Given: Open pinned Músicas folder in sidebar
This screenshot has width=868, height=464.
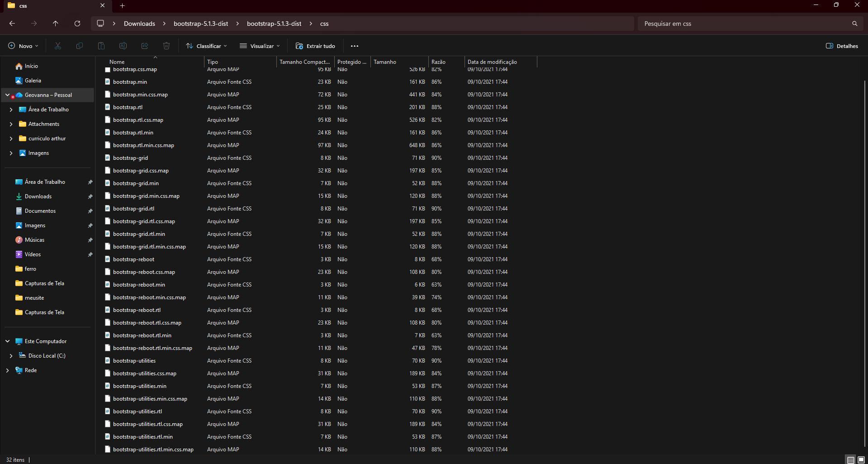Looking at the screenshot, I should point(34,240).
